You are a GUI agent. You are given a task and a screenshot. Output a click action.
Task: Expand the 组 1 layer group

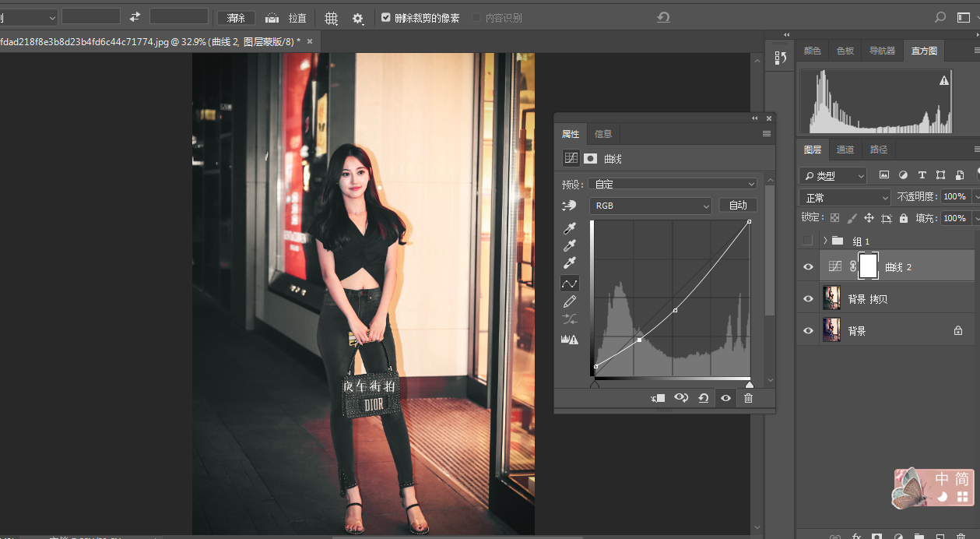pyautogui.click(x=825, y=241)
